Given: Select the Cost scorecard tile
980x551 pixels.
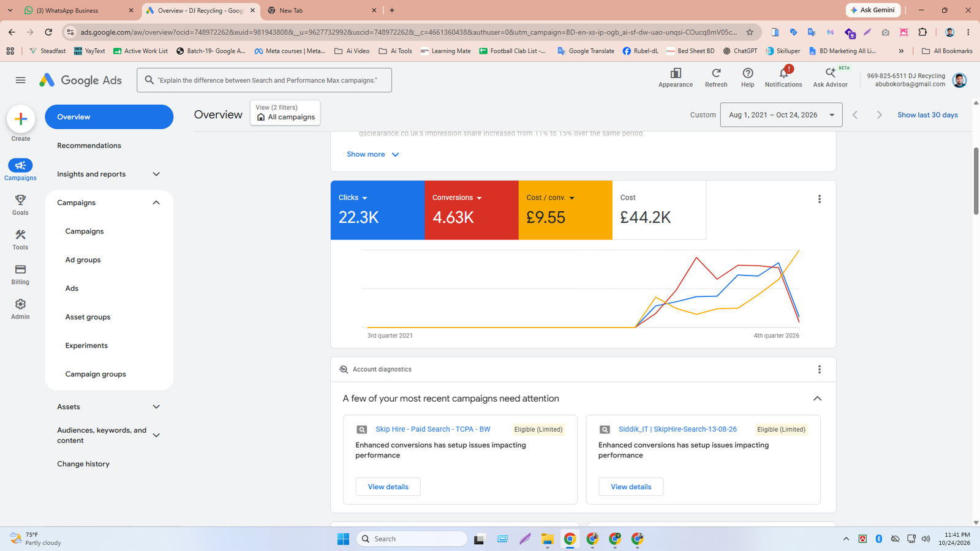Looking at the screenshot, I should [659, 210].
